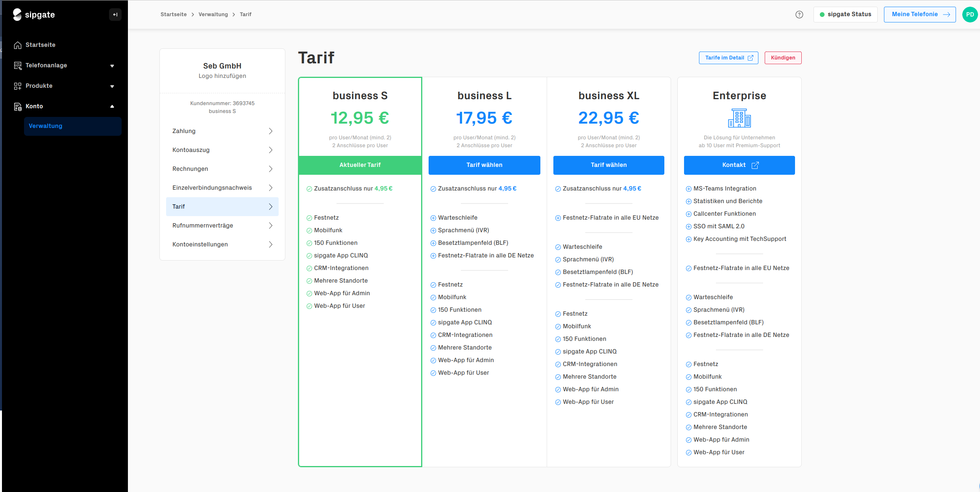Click Kundennummer: 3693745 text
Image resolution: width=980 pixels, height=492 pixels.
pos(222,104)
